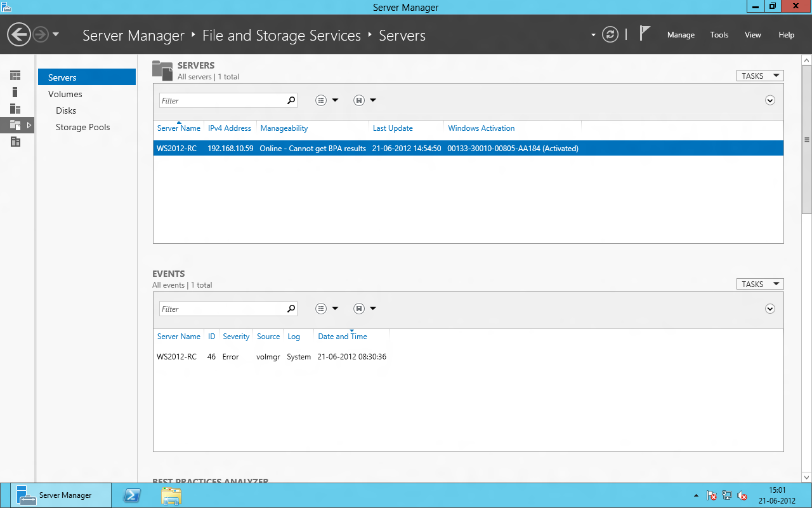The image size is (812, 508).
Task: Sort by Manageability column header
Action: [x=284, y=128]
